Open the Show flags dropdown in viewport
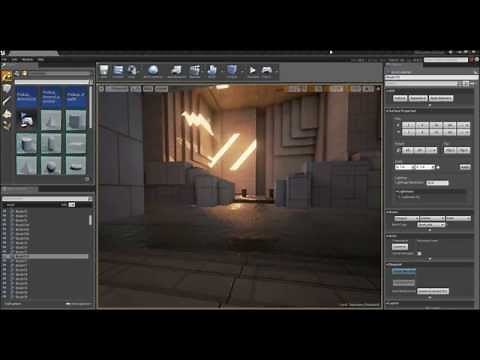The width and height of the screenshot is (480, 360). pos(148,89)
